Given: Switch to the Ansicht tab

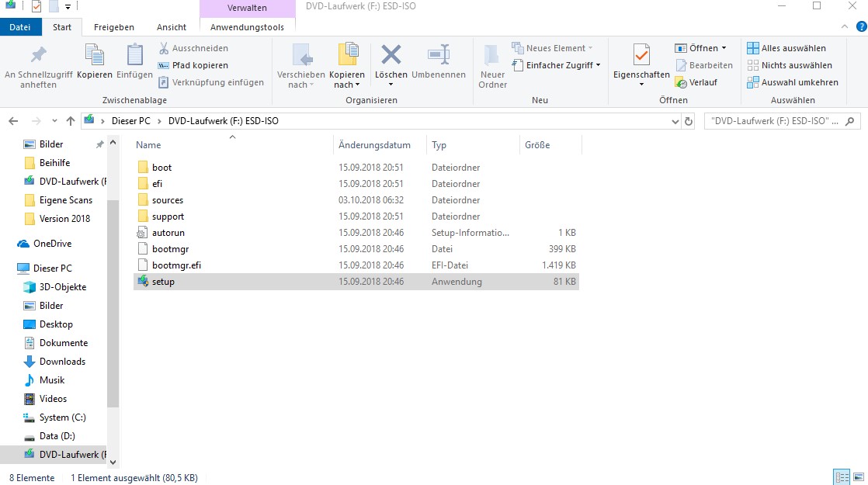Looking at the screenshot, I should [x=172, y=27].
